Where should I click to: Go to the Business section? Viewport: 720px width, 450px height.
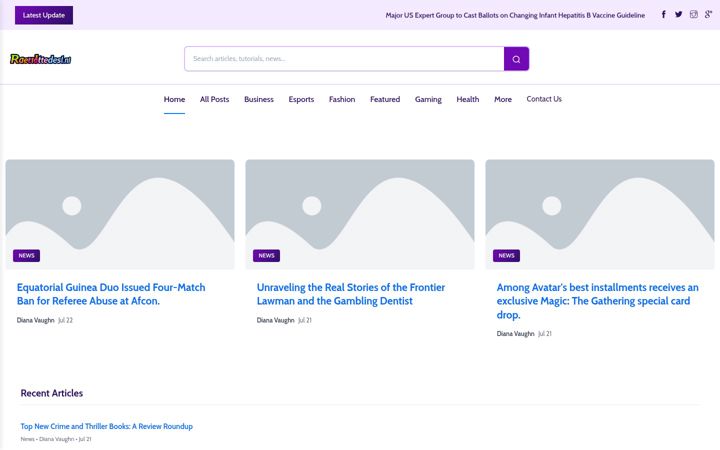259,99
